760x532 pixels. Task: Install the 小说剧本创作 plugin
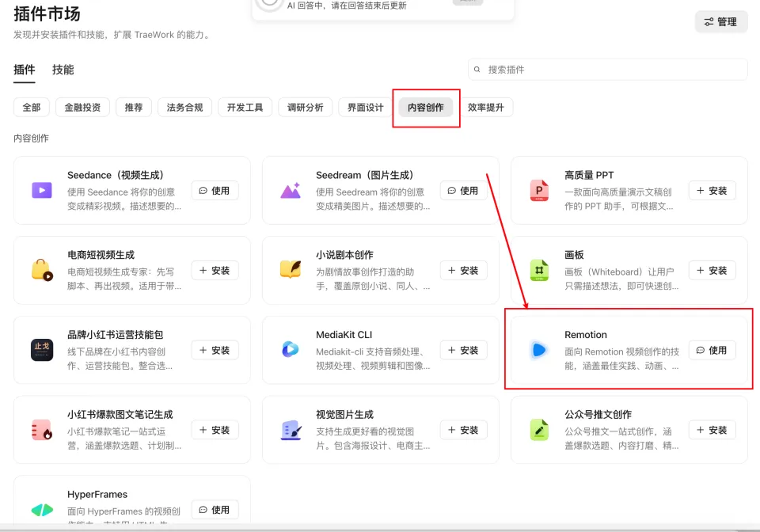click(x=463, y=271)
